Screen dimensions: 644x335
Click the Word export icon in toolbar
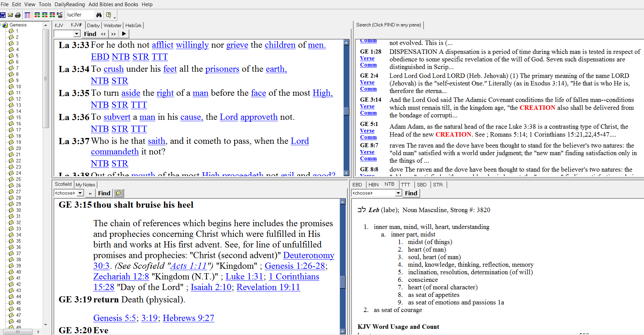click(x=3, y=15)
